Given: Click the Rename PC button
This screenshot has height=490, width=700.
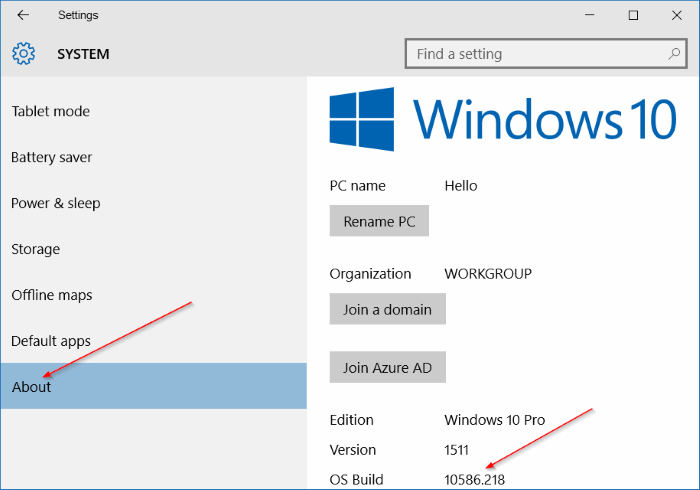Looking at the screenshot, I should tap(379, 221).
